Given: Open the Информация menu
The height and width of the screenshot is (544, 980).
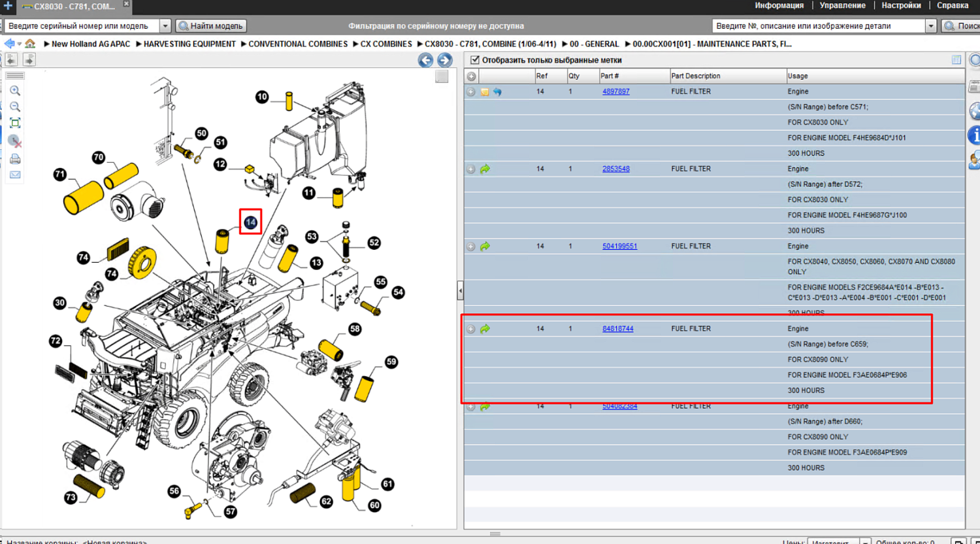Looking at the screenshot, I should click(x=779, y=5).
